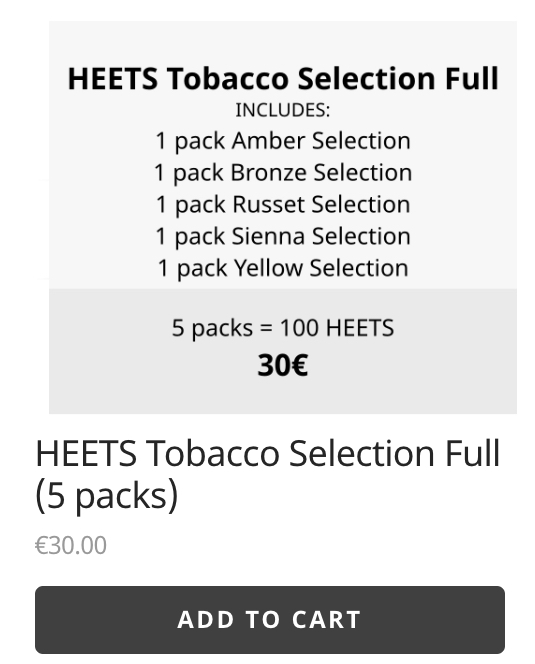Image resolution: width=535 pixels, height=664 pixels.
Task: Click the word CART on the dark button
Action: (x=327, y=620)
